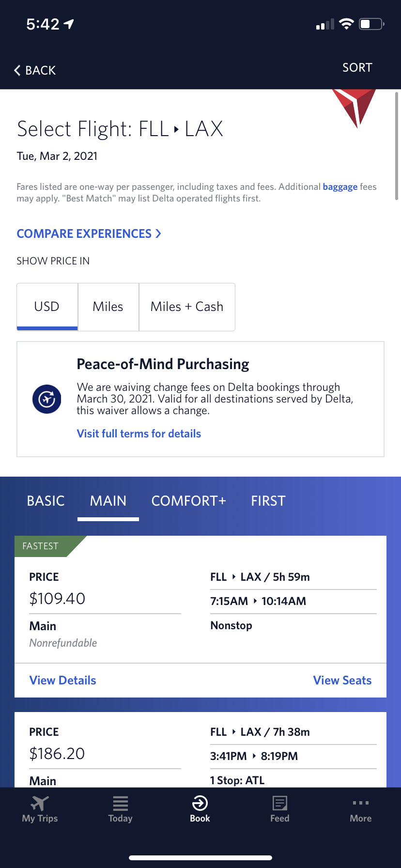Tap the More three-dots icon
This screenshot has width=401, height=868.
[x=361, y=803]
